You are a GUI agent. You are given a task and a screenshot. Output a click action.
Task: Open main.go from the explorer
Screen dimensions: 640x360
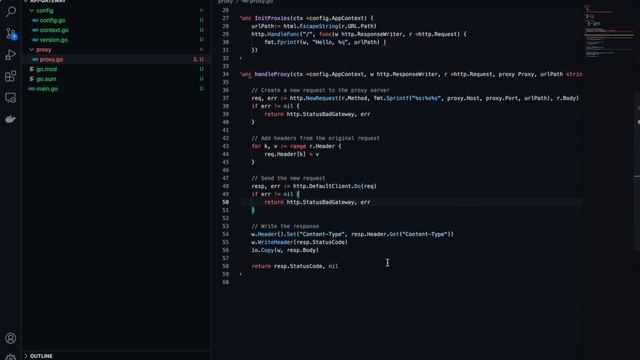[47, 89]
